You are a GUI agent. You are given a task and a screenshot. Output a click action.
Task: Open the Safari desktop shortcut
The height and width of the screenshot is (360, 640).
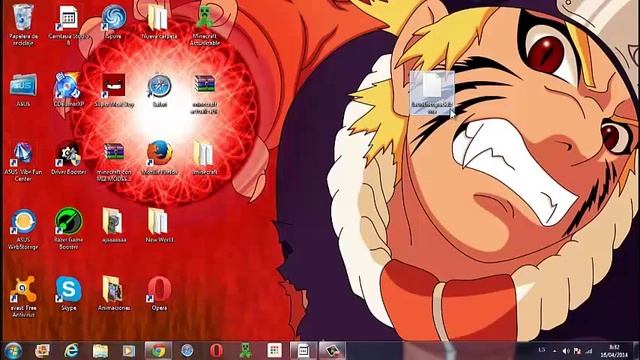[159, 90]
